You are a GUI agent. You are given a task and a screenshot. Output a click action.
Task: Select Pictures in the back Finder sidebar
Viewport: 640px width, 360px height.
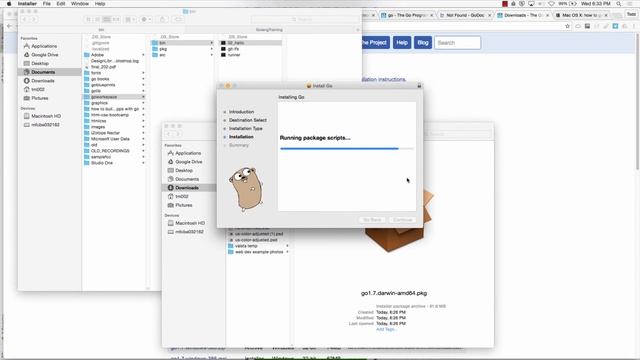[x=40, y=98]
